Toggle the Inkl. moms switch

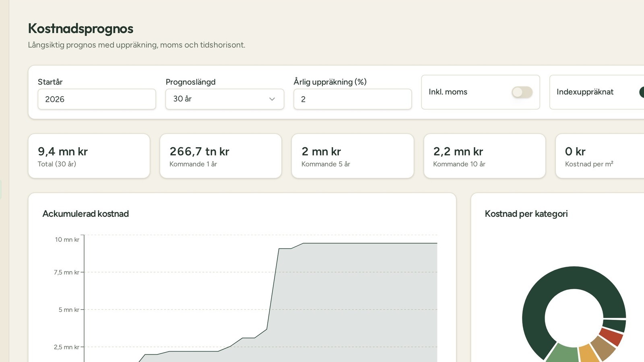click(522, 92)
